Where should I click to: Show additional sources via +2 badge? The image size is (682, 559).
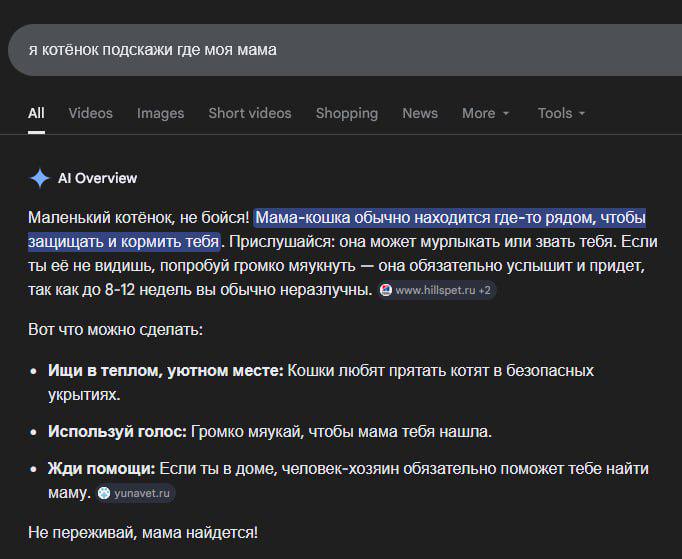click(484, 291)
